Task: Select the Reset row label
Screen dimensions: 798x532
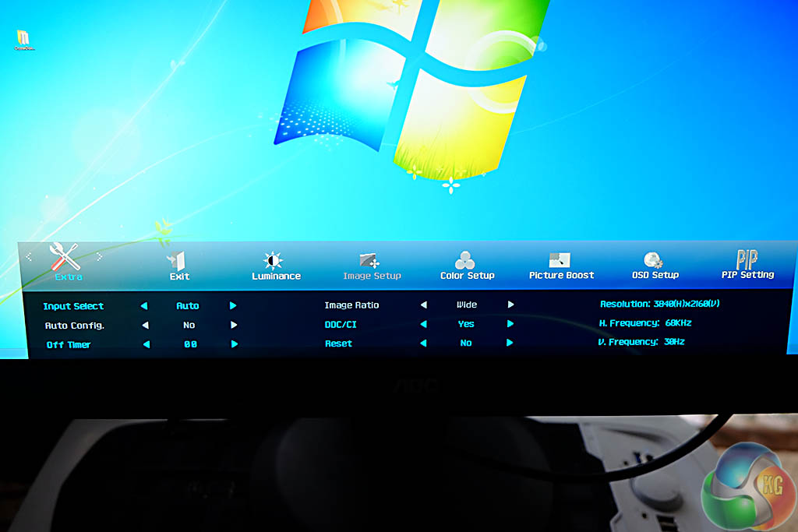Action: tap(338, 344)
